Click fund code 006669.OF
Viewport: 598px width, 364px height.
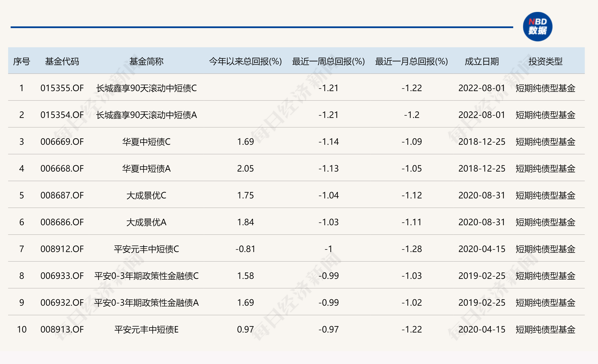click(62, 142)
